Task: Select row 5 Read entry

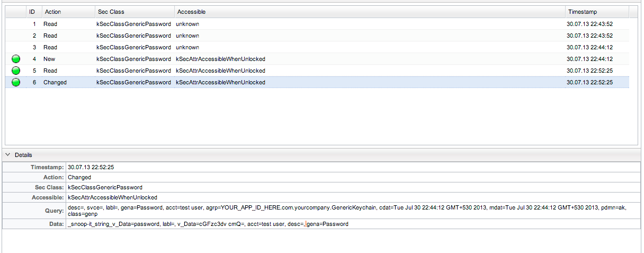Action: (x=50, y=71)
